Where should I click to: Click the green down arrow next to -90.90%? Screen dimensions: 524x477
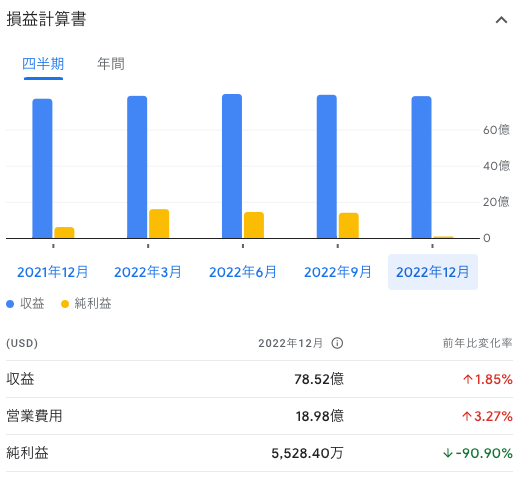[x=448, y=454]
